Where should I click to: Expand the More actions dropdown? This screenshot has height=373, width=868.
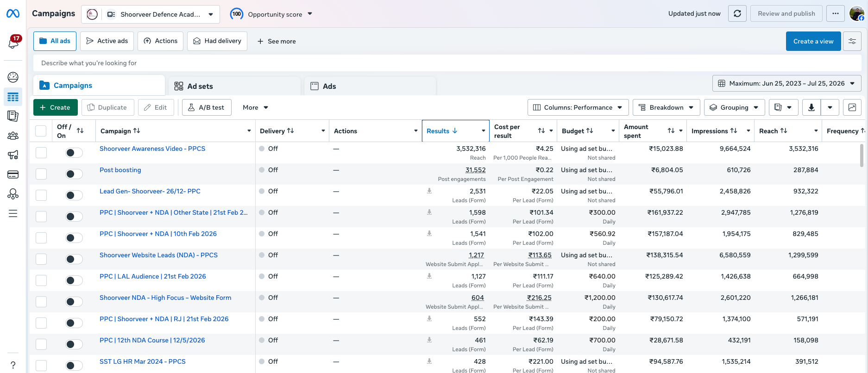[x=255, y=107]
